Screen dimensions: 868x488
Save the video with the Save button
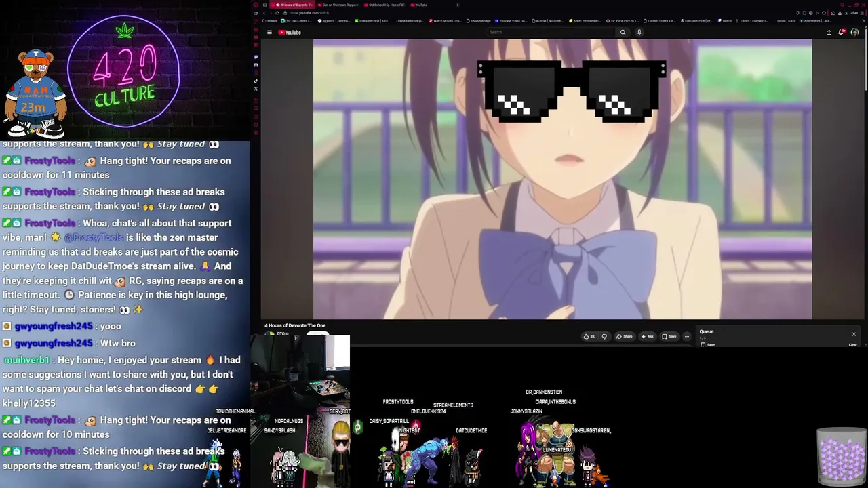[x=669, y=336]
